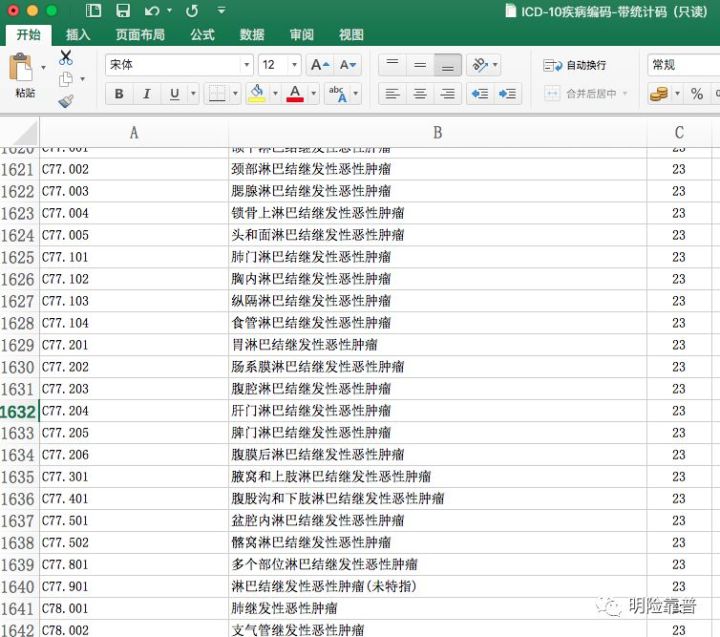This screenshot has width=720, height=637.
Task: Toggle middle vertical alignment
Action: 420,65
